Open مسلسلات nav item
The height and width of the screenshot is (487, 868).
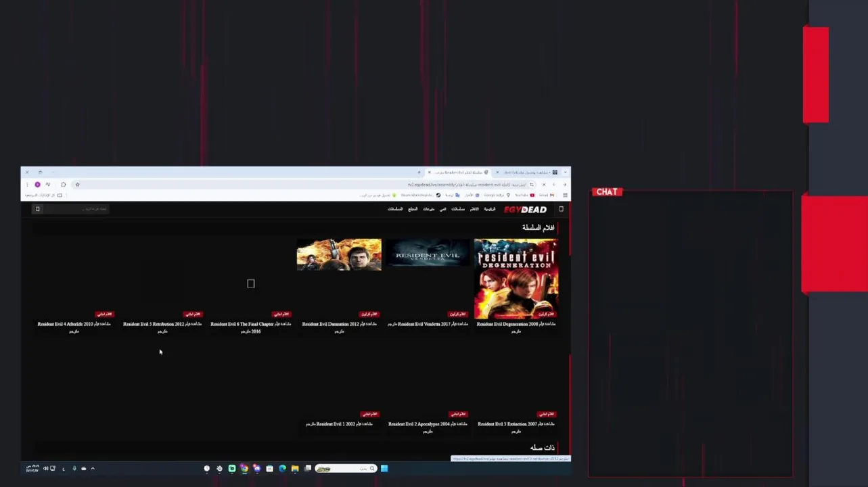click(458, 209)
